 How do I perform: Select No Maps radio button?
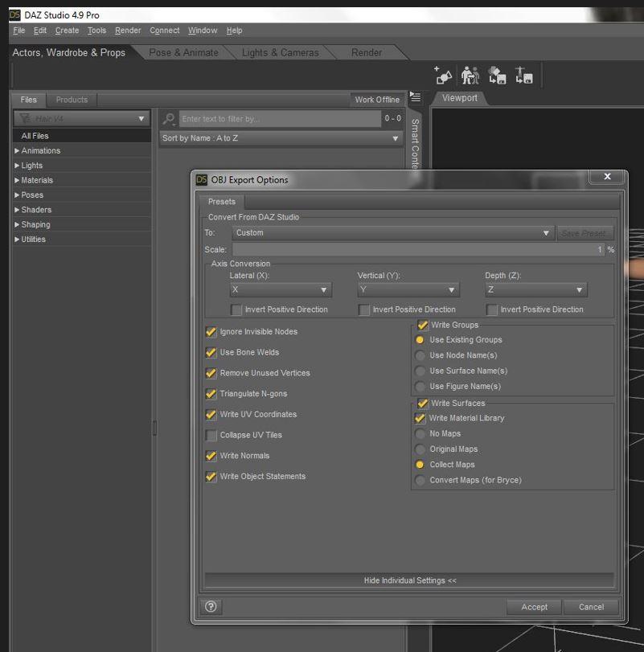click(x=420, y=433)
